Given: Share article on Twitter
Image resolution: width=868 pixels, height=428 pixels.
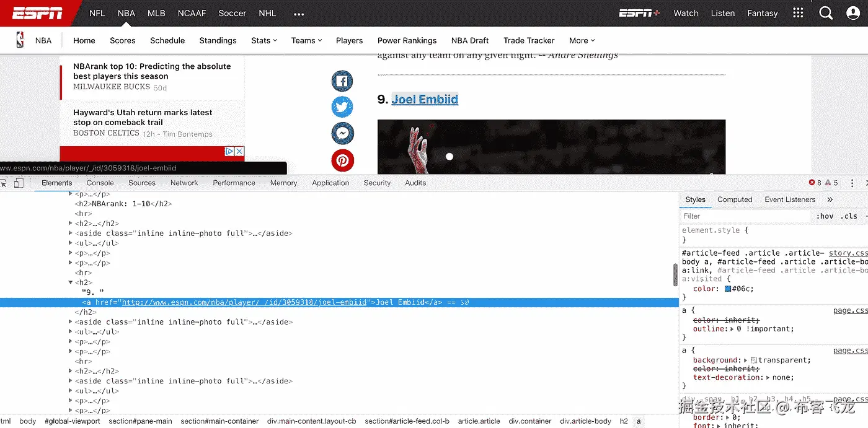Looking at the screenshot, I should point(342,107).
